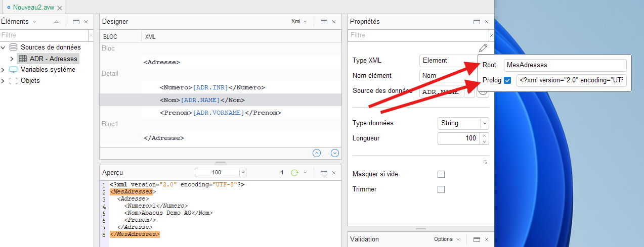Image resolution: width=644 pixels, height=247 pixels.
Task: Click the Prolog xml version text field
Action: [x=572, y=80]
